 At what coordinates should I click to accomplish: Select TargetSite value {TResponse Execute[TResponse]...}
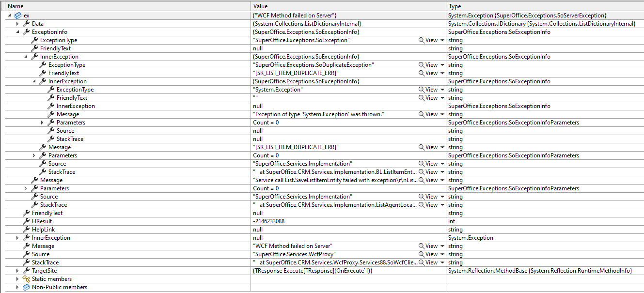[x=313, y=271]
